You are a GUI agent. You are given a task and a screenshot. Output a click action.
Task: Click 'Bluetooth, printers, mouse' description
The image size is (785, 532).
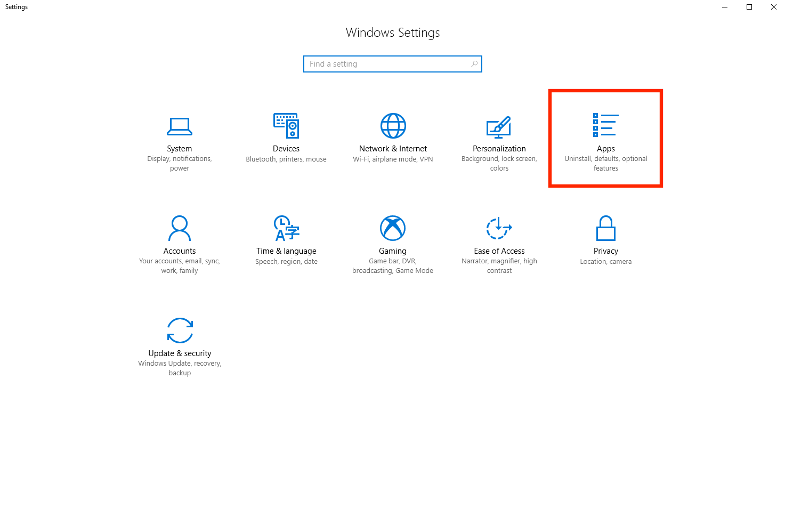tap(286, 159)
